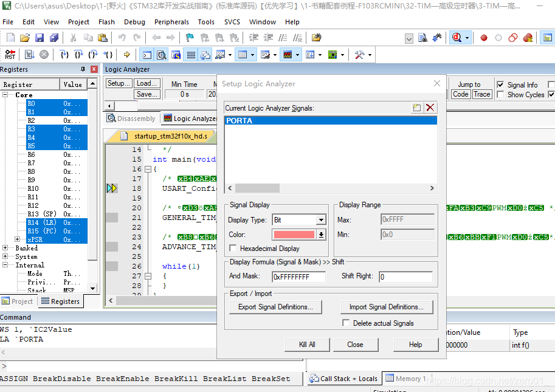
Task: Click Help button in setup dialog
Action: click(x=415, y=345)
